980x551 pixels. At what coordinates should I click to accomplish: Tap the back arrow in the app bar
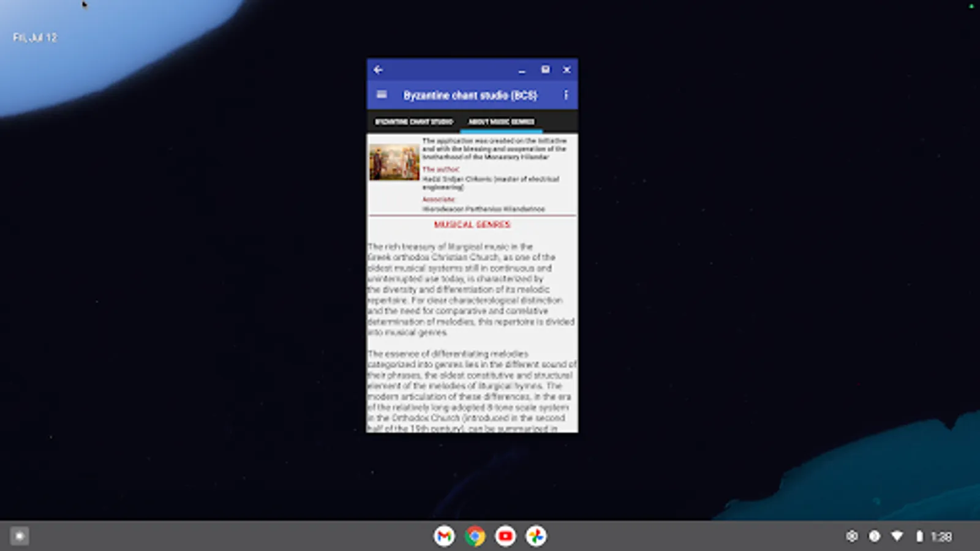click(378, 70)
